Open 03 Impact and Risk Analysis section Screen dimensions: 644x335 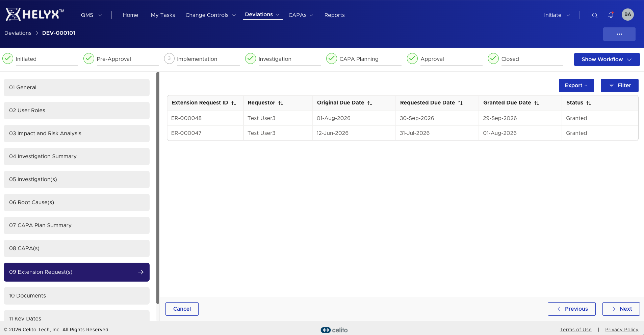(77, 134)
